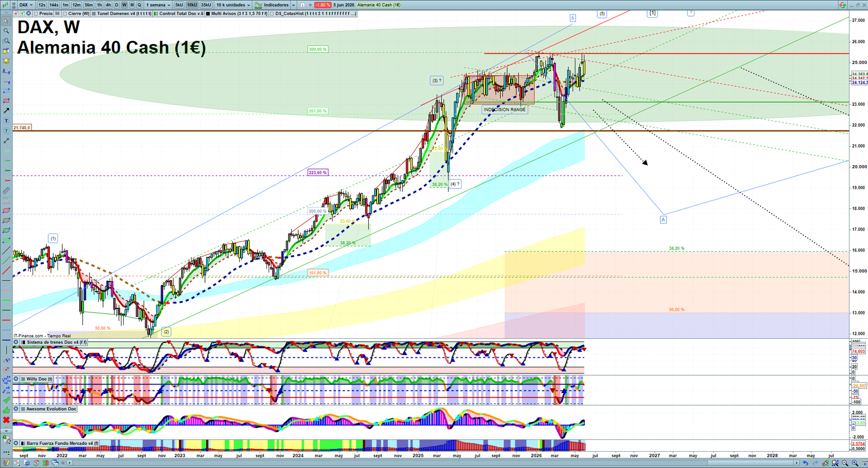Open the share icon in bottom toolbar
868x468 pixels.
click(x=17, y=463)
